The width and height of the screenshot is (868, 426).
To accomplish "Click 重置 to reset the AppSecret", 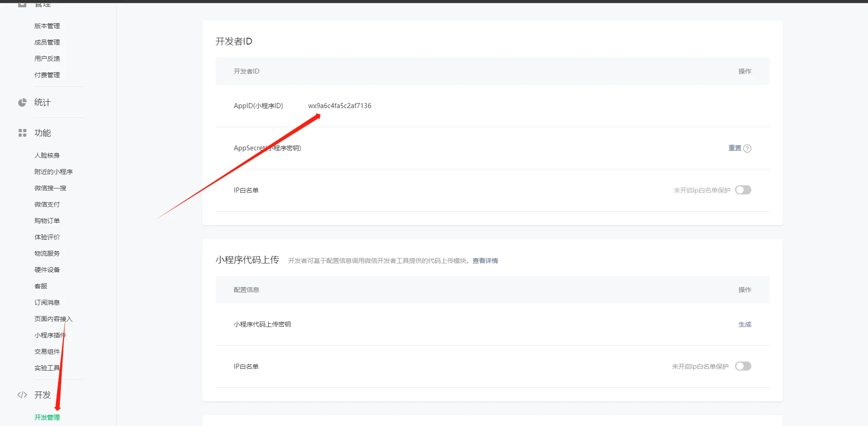I will (734, 148).
